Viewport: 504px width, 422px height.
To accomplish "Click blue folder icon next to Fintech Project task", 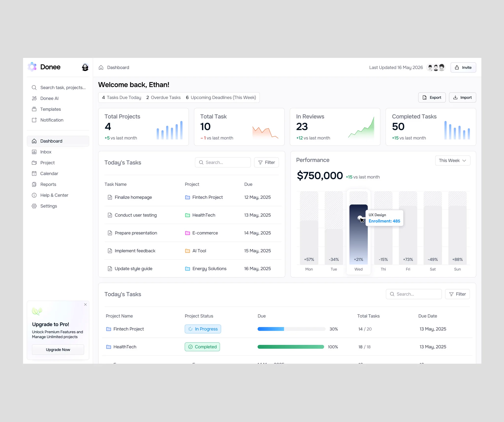I will point(188,197).
